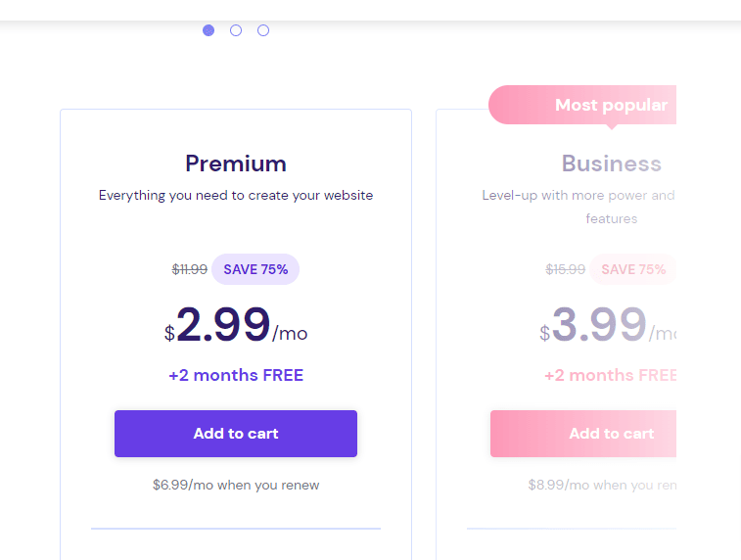Add the Premium plan to cart
The image size is (741, 560).
[x=236, y=434]
